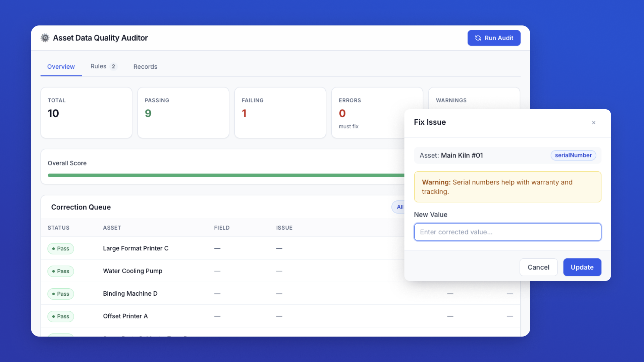This screenshot has width=644, height=362.
Task: Click the New Value label
Action: pyautogui.click(x=430, y=215)
